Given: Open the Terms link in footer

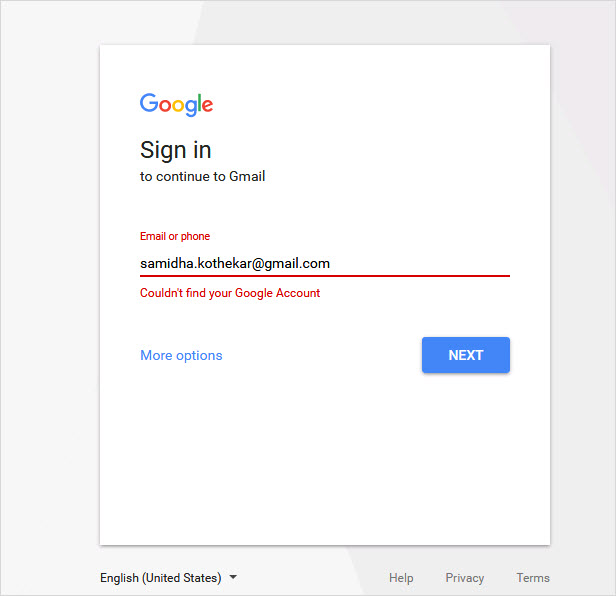Looking at the screenshot, I should pos(533,578).
